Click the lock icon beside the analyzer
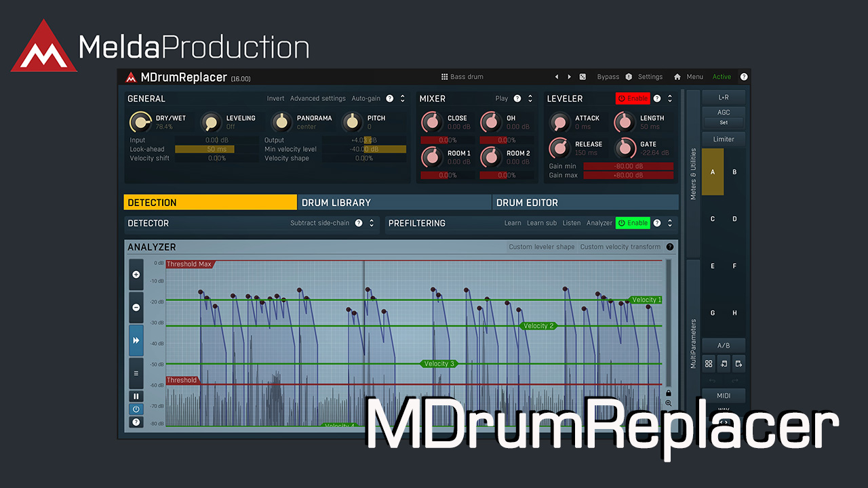The height and width of the screenshot is (488, 868). [x=669, y=392]
